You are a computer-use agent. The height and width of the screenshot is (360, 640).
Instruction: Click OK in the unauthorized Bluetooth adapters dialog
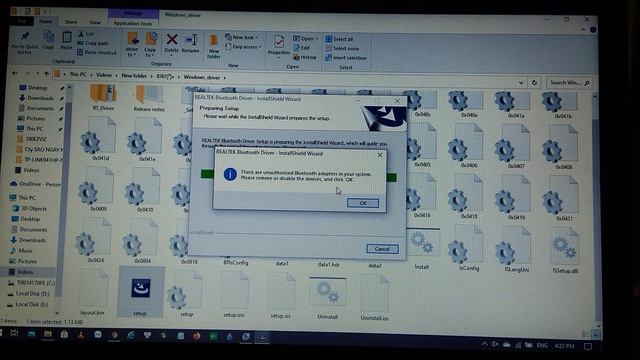pos(363,203)
